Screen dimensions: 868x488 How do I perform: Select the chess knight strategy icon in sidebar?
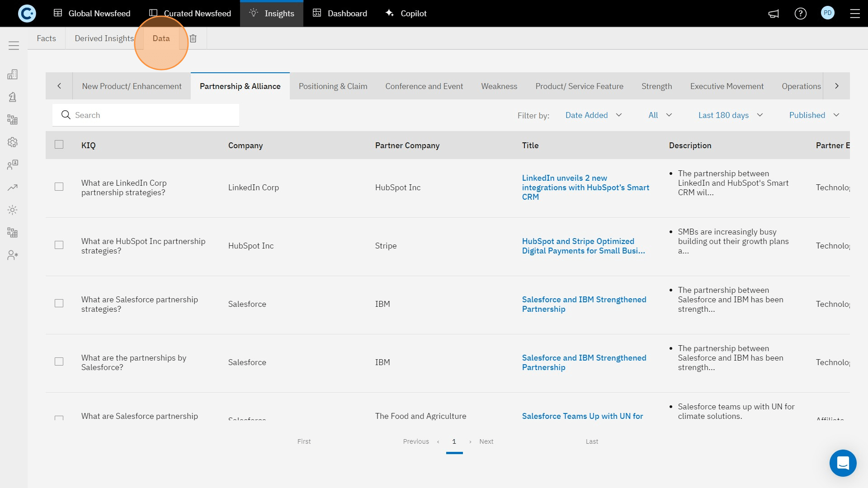click(13, 97)
